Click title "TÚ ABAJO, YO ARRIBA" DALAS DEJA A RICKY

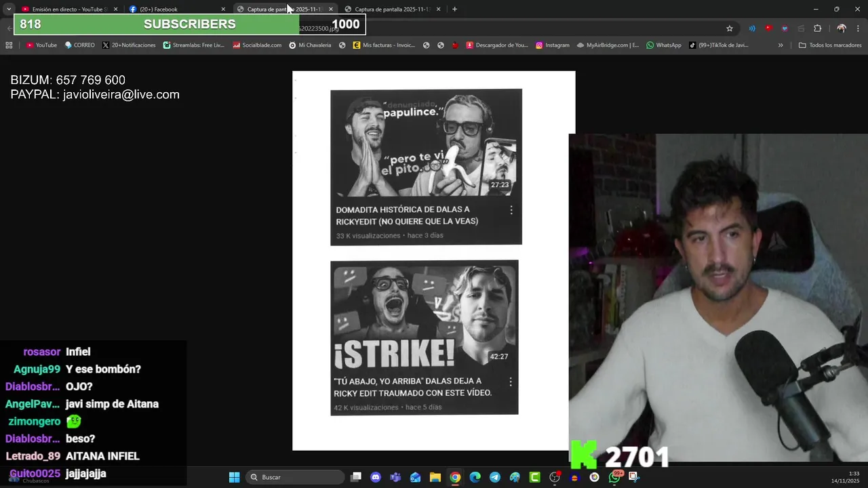pos(412,387)
